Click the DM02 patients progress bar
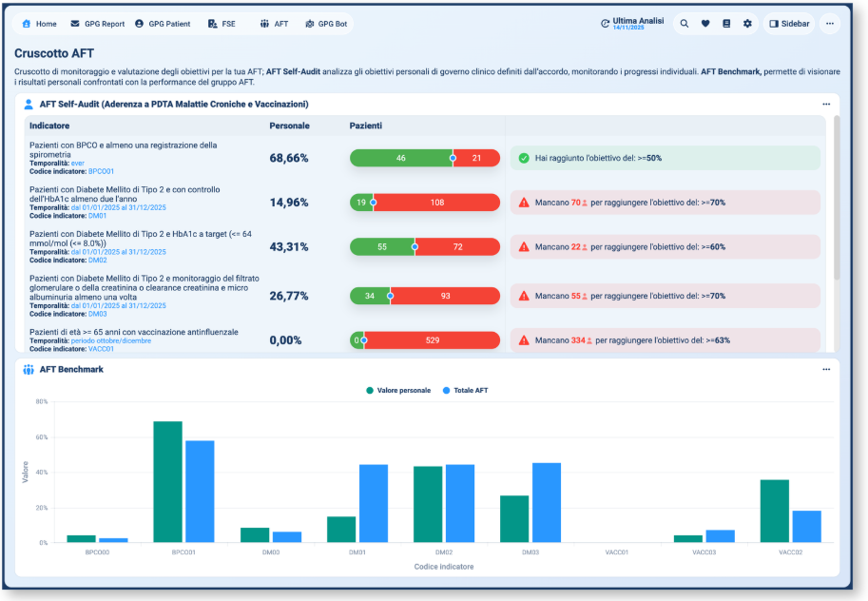Image resolution: width=868 pixels, height=601 pixels. point(424,246)
